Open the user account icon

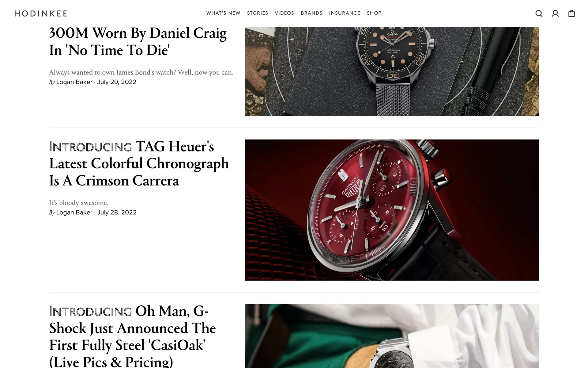555,13
